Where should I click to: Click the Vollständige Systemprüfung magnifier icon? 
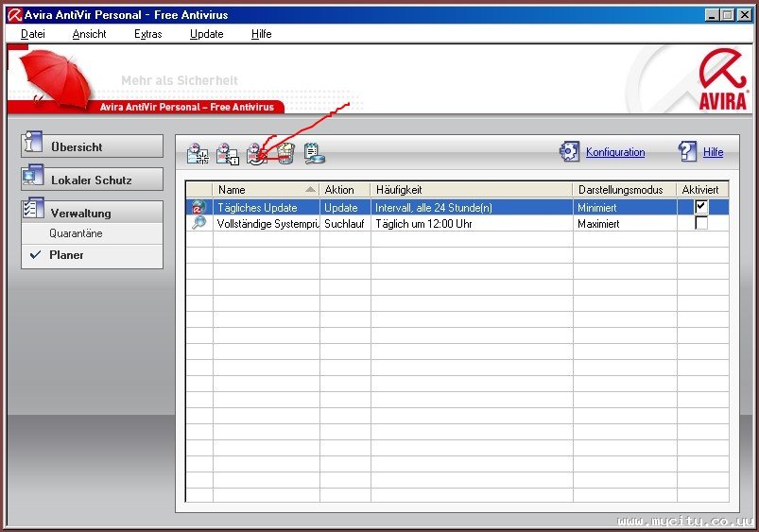(198, 223)
